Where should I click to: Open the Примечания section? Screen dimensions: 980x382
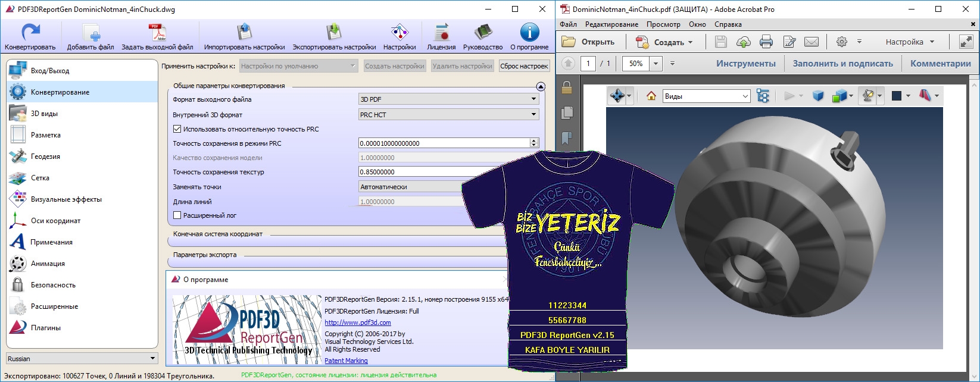[82, 242]
